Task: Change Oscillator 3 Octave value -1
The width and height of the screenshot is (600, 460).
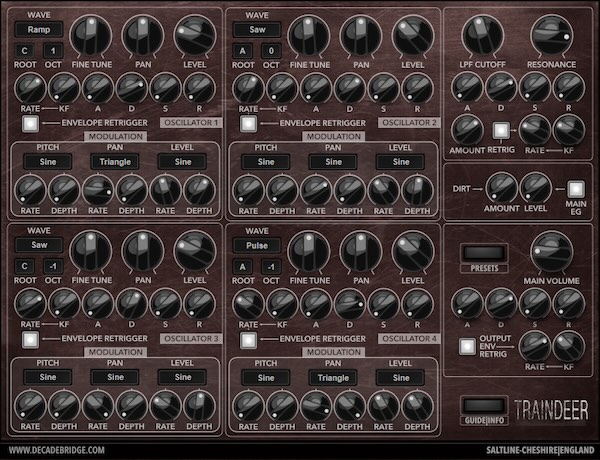Action: pos(53,266)
